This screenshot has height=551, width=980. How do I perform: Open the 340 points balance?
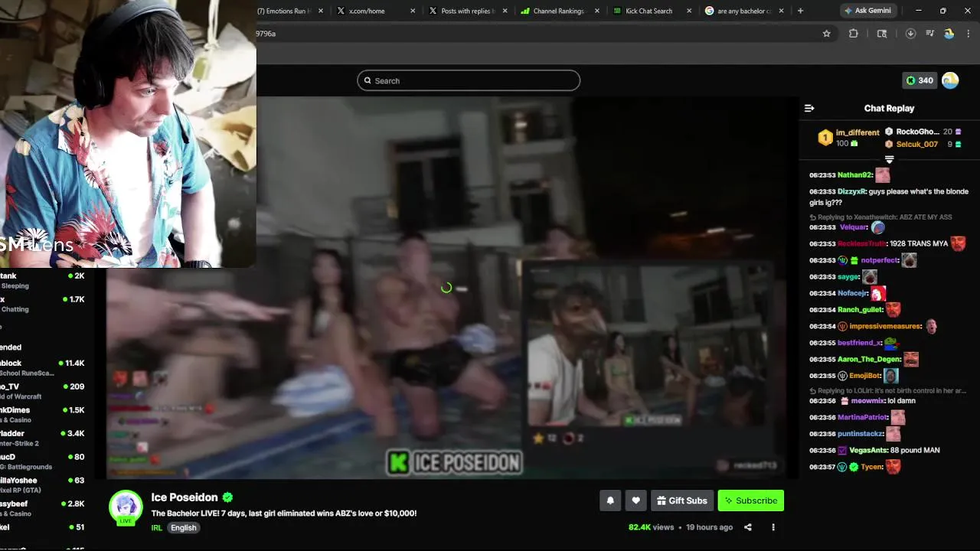click(920, 80)
